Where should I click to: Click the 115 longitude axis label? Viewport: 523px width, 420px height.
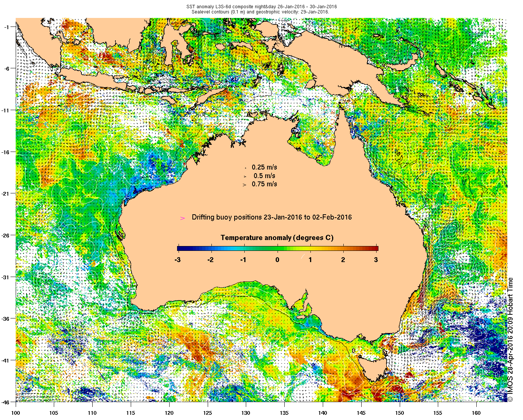coord(131,413)
